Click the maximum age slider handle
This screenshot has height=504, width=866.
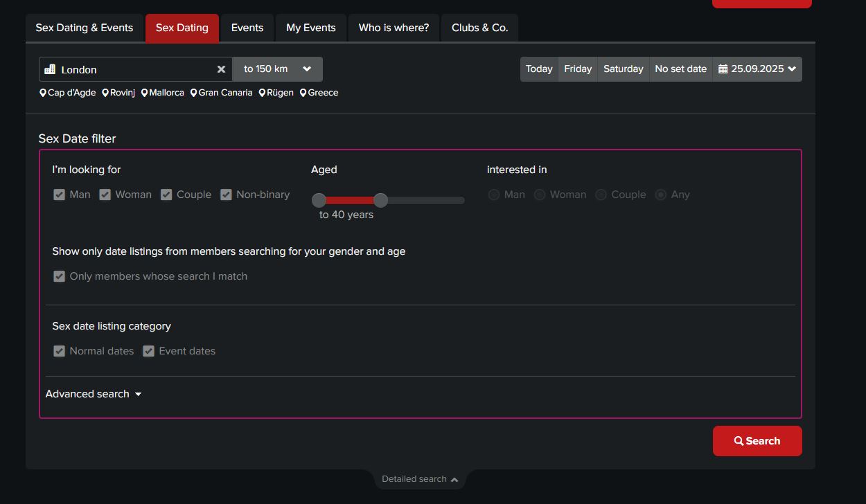point(380,201)
